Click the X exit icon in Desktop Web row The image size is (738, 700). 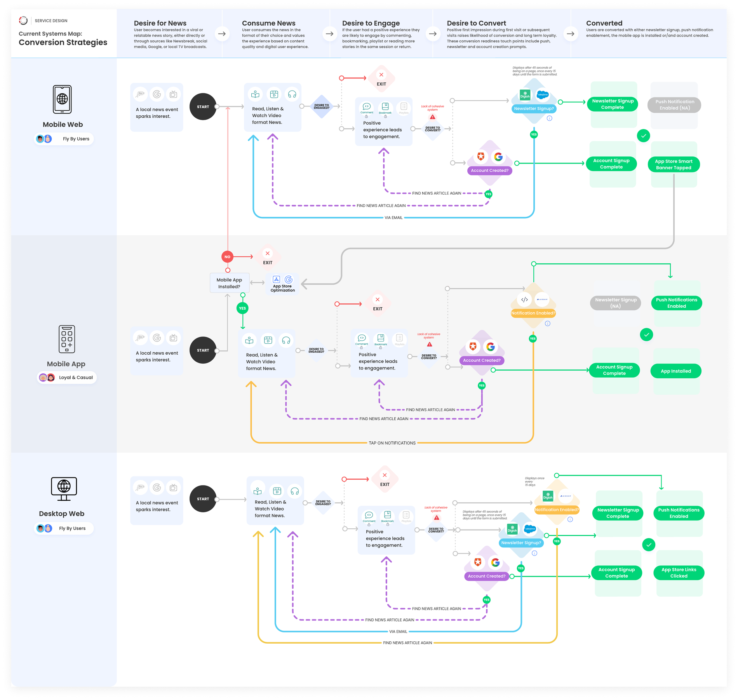(385, 475)
